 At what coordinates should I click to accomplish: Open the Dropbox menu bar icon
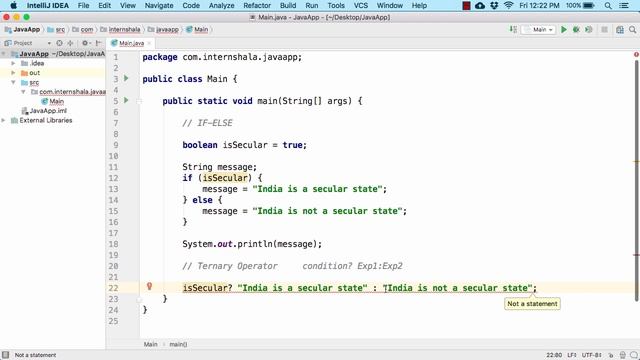pyautogui.click(x=494, y=5)
